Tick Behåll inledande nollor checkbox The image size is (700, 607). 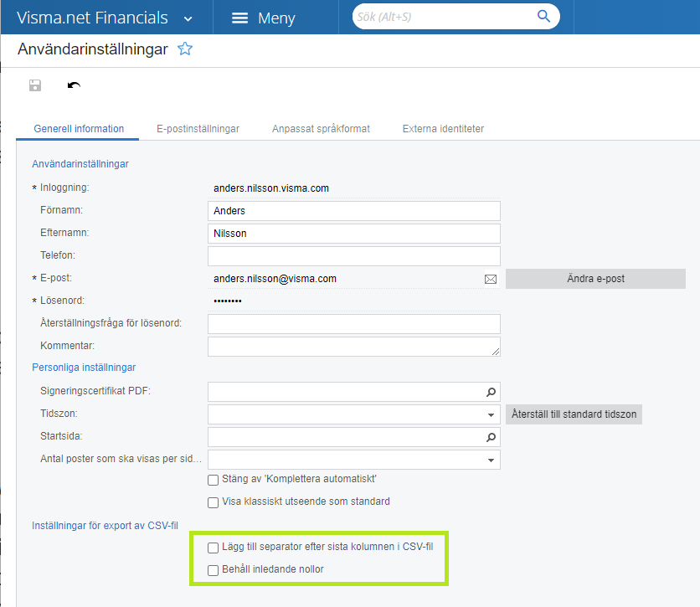pyautogui.click(x=213, y=570)
